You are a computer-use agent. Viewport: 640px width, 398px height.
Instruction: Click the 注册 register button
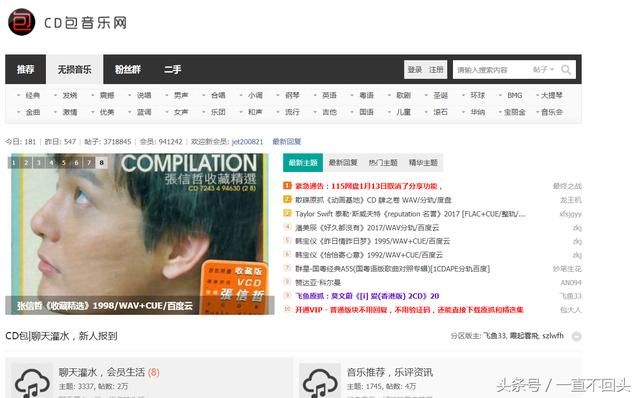[436, 70]
